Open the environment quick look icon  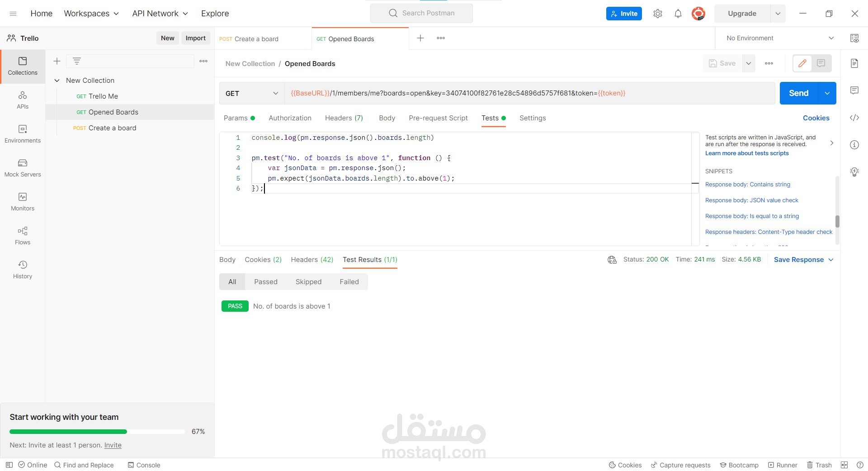click(x=854, y=38)
